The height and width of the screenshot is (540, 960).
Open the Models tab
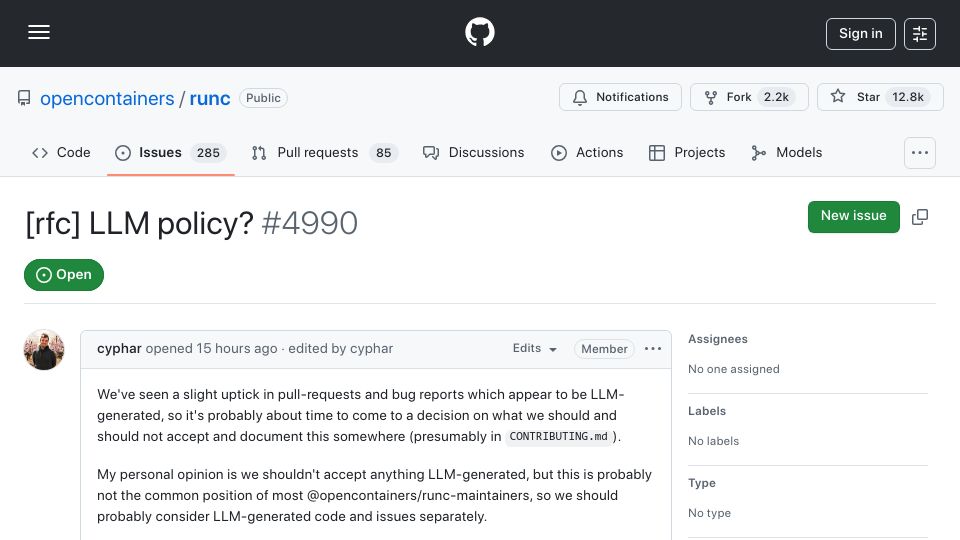tap(787, 152)
